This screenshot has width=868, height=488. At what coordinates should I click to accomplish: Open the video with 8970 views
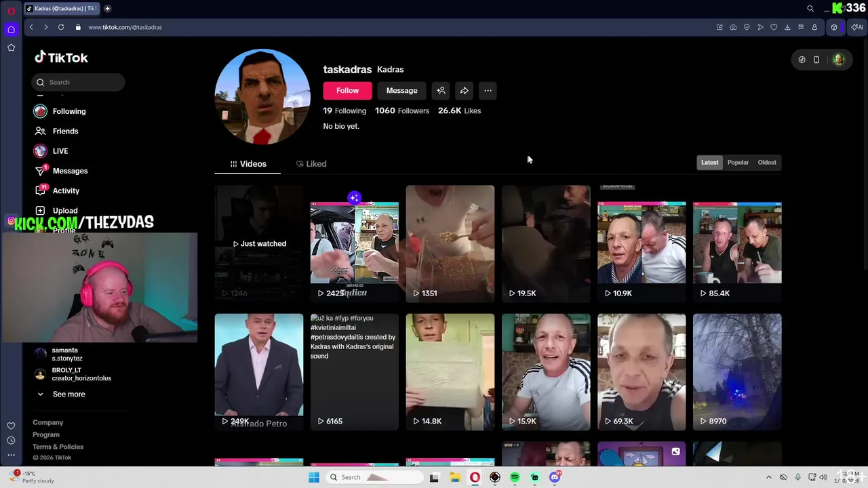pyautogui.click(x=737, y=371)
